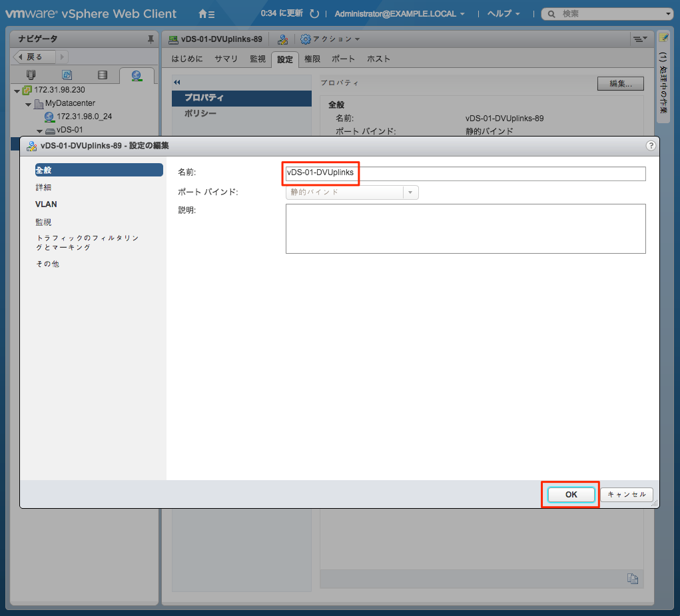
Task: Select MyDatacenter in the navigator tree
Action: pyautogui.click(x=70, y=103)
